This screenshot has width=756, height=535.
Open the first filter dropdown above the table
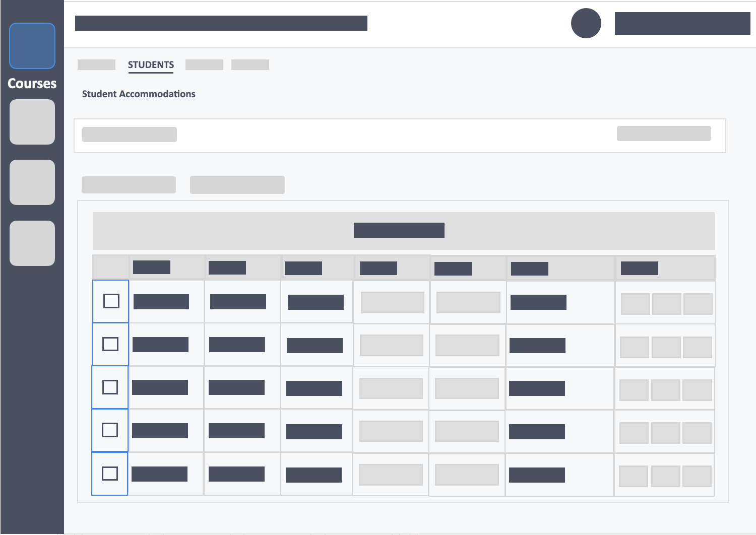(x=129, y=184)
